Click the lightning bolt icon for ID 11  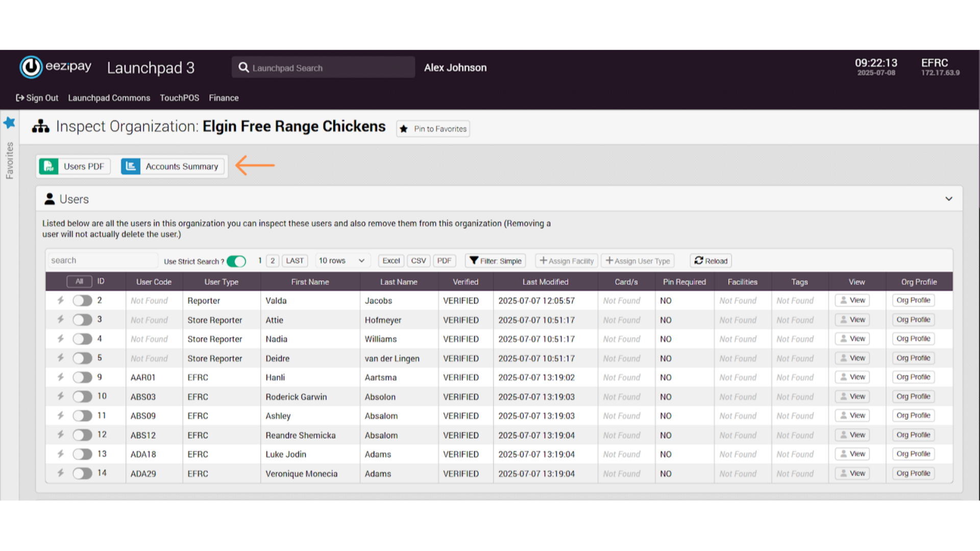point(60,415)
